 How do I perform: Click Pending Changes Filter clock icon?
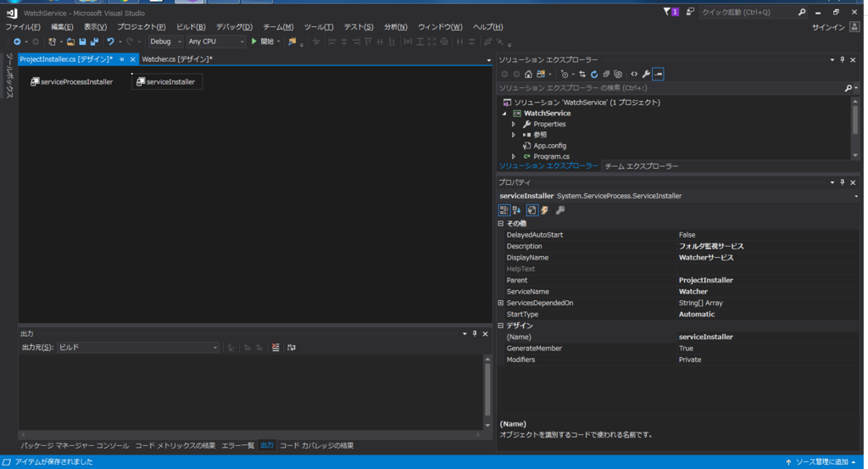pos(564,74)
